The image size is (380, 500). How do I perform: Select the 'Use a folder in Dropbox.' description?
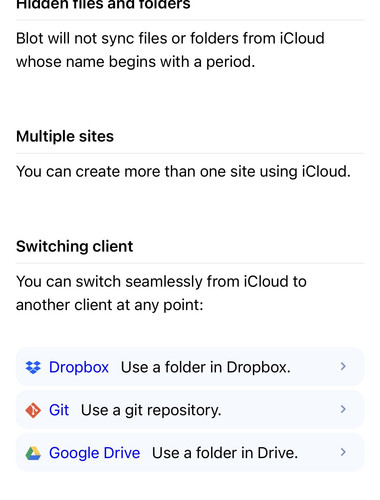(x=206, y=367)
